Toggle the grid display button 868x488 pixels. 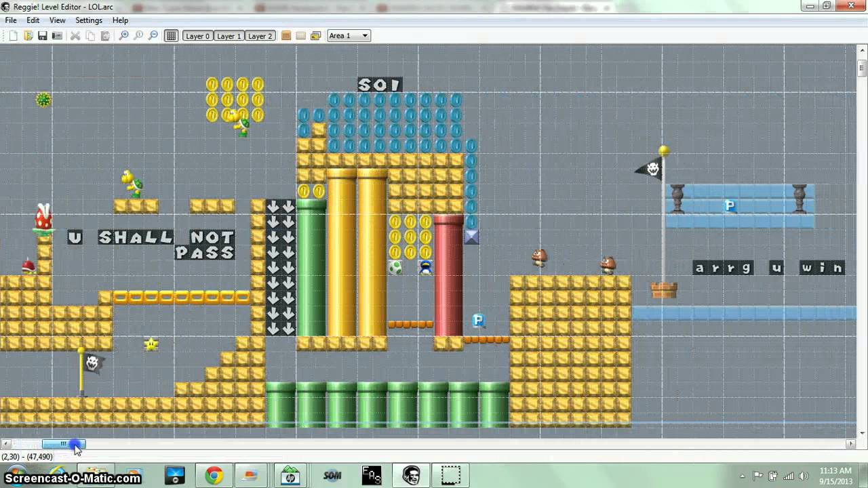(172, 36)
